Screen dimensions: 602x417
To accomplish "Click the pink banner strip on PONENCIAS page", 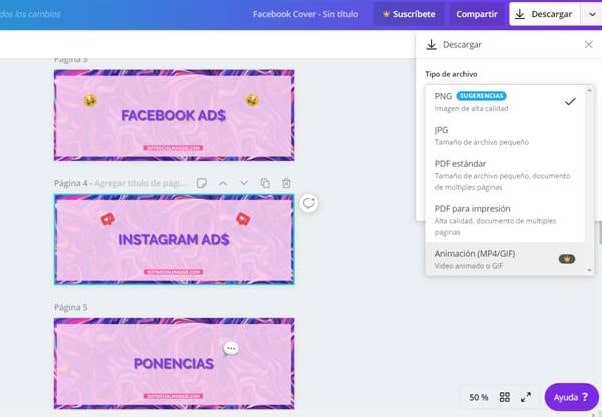I will point(173,396).
